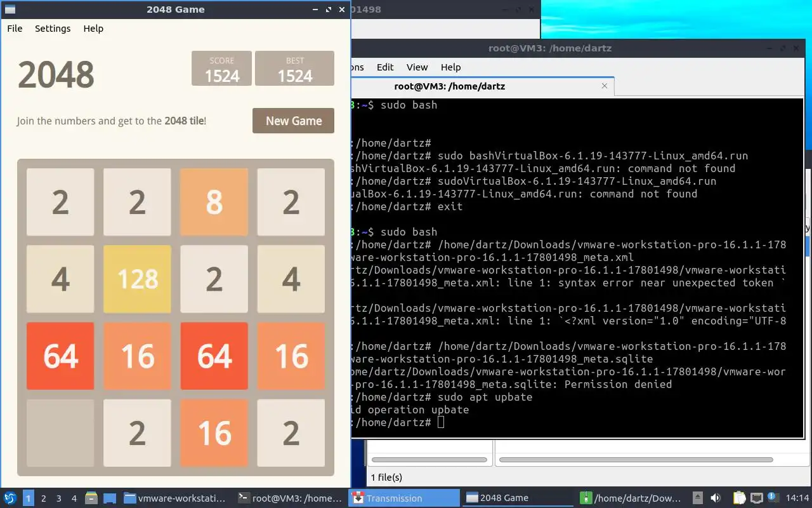Start a new game with New Game button

[x=293, y=121]
